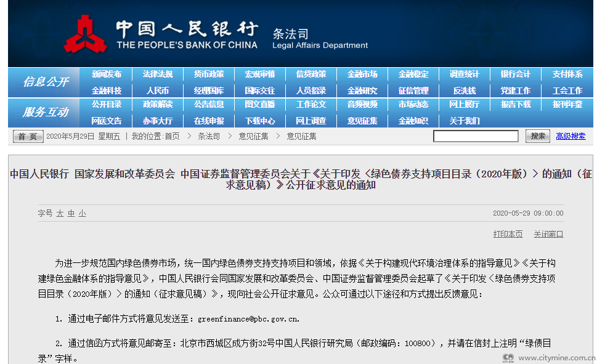Click 关闭窗口 to close the window
Viewport: 597px width, 364px height.
(548, 234)
